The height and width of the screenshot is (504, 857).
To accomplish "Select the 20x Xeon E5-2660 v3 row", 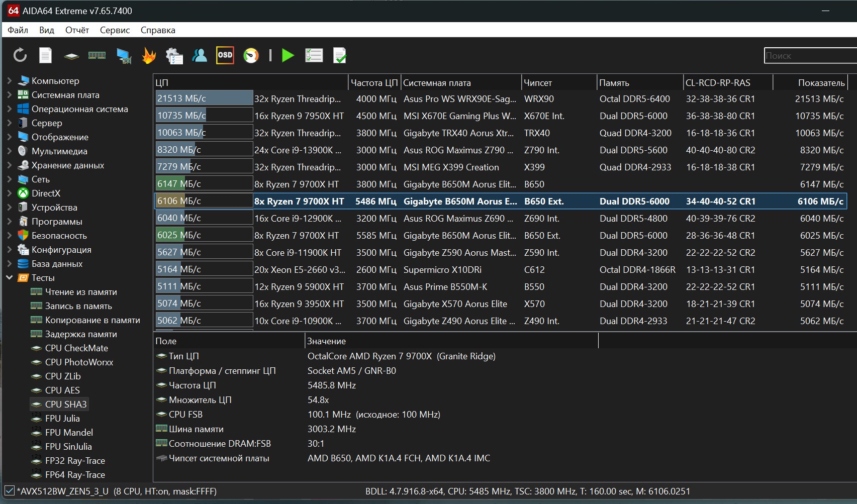I will tap(500, 269).
